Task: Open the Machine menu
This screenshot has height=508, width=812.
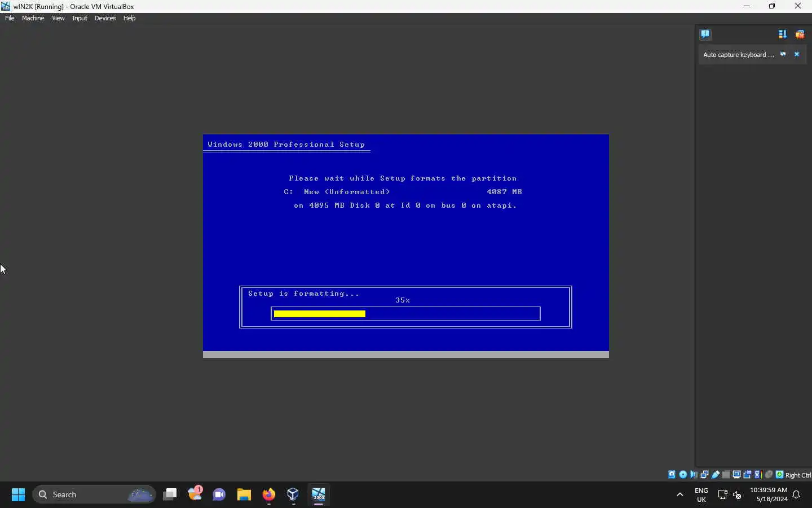Action: coord(33,18)
